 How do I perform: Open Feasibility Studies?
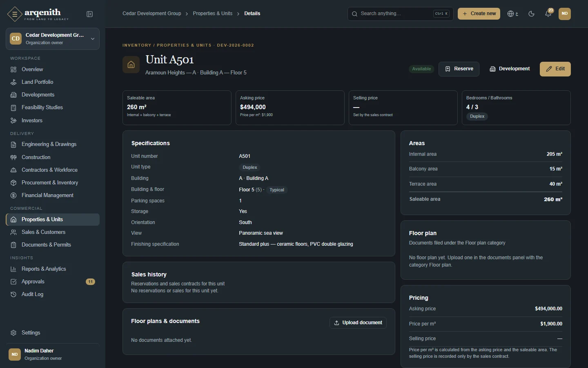tap(53, 108)
